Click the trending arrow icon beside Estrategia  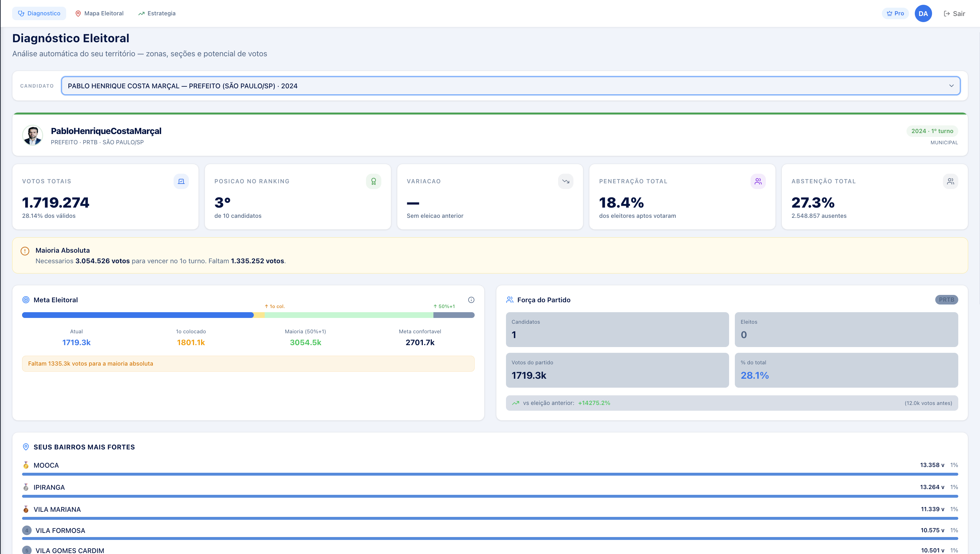point(141,13)
